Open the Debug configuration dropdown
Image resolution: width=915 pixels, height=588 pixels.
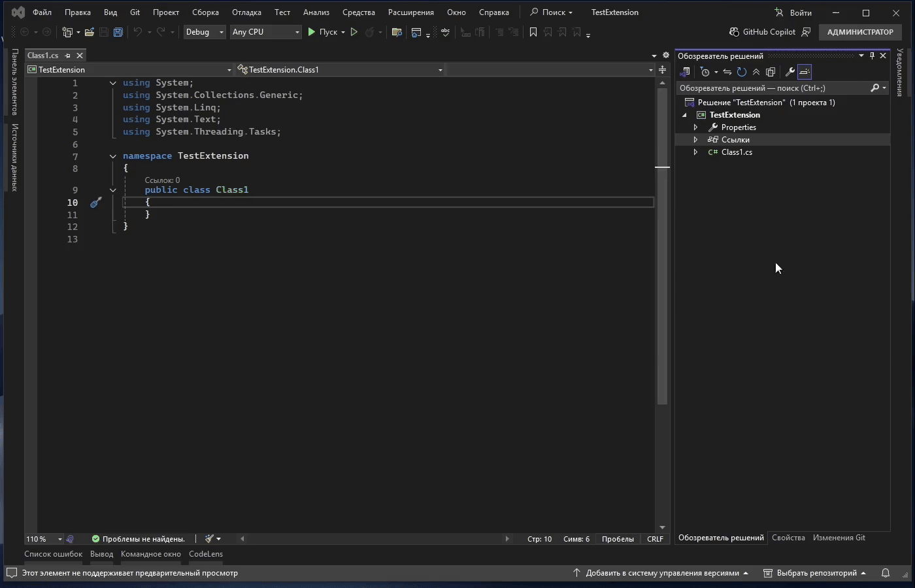tap(205, 32)
